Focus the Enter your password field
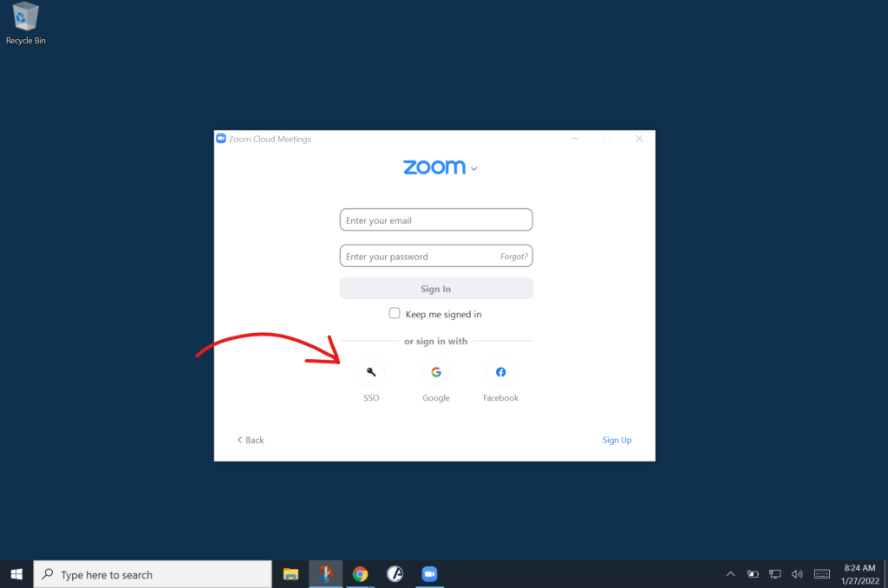888x588 pixels. pos(436,256)
